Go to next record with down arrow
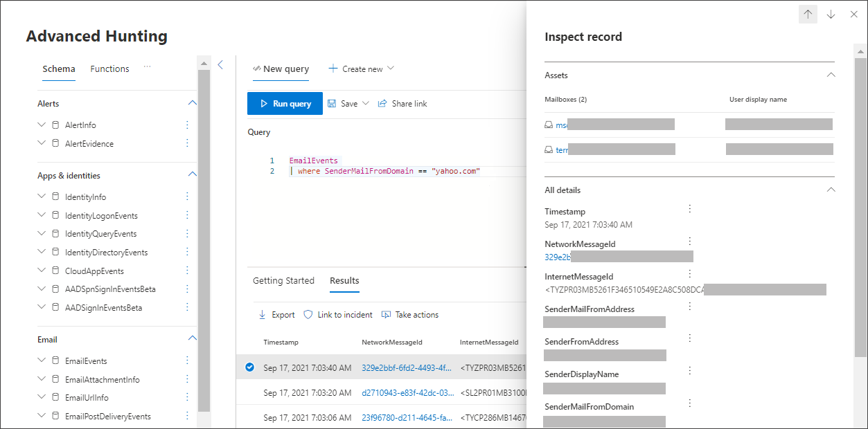 [x=831, y=15]
